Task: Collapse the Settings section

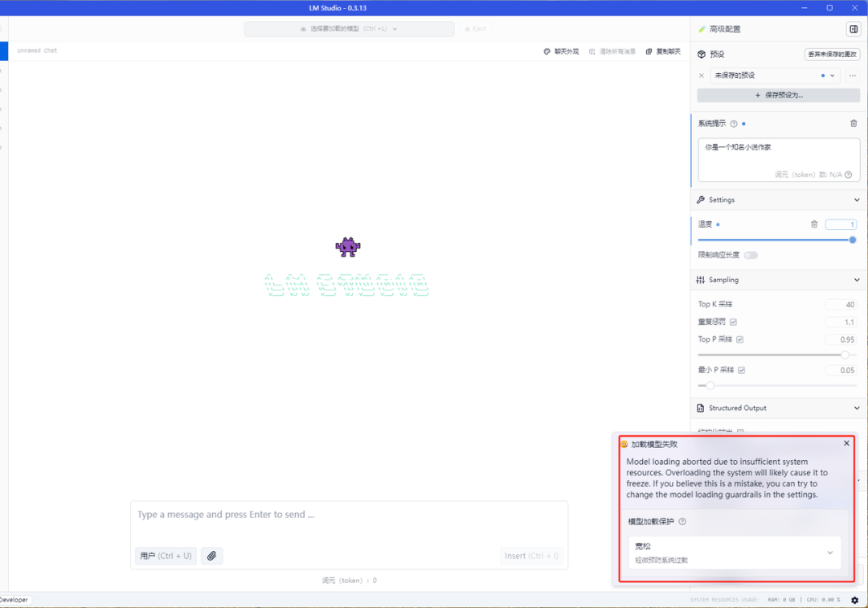Action: pos(857,200)
